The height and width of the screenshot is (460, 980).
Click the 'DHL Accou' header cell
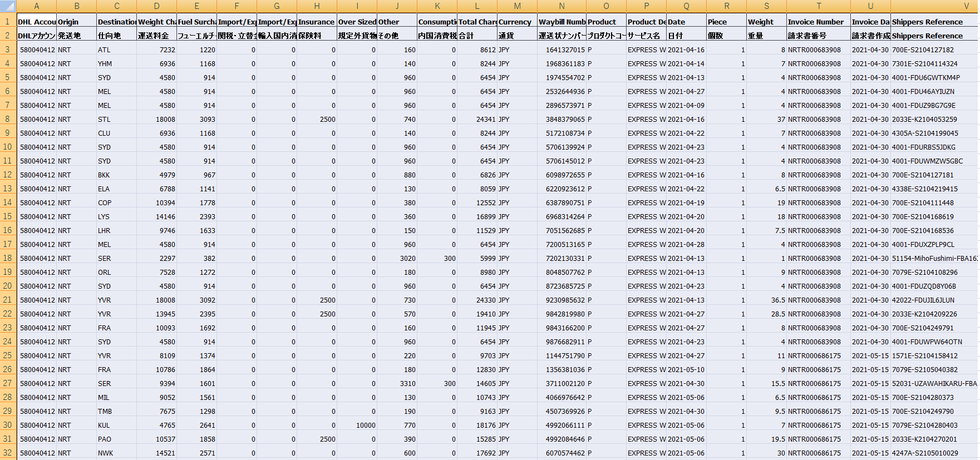point(37,22)
